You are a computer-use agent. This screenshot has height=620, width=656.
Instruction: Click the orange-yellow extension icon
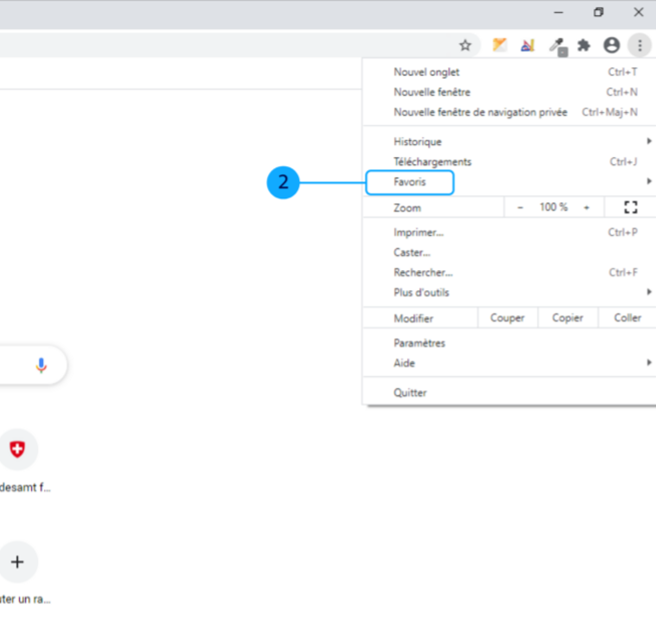point(500,45)
